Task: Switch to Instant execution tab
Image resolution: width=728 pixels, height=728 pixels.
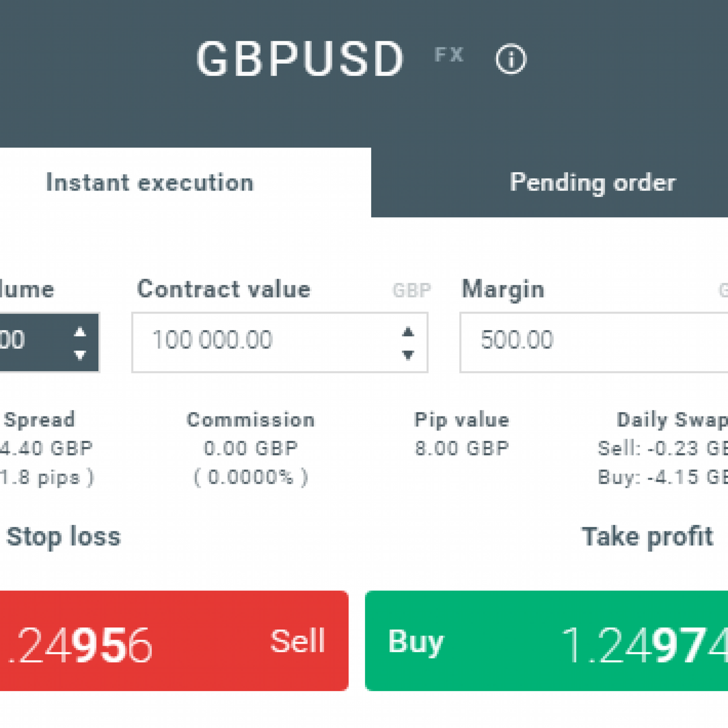Action: pos(150,183)
